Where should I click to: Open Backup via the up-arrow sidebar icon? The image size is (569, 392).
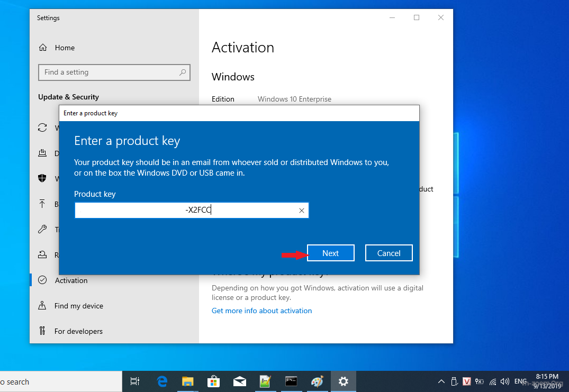pos(42,204)
